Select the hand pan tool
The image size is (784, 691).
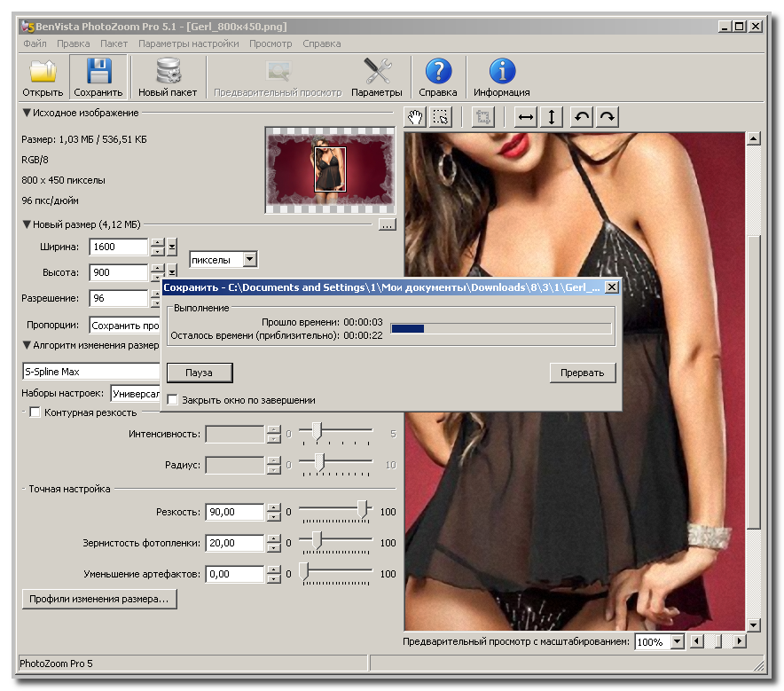[415, 117]
